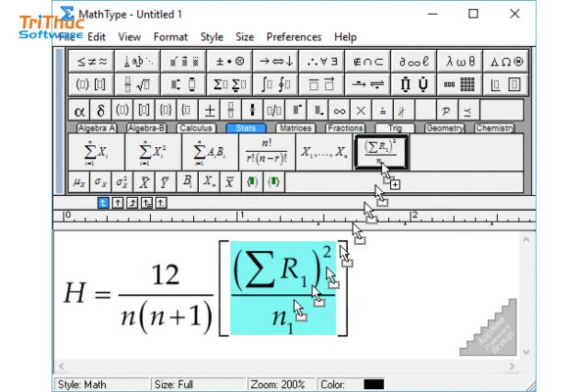Screen dimensions: 588x392
Task: Select the decimal tab stop
Action: click(x=161, y=203)
